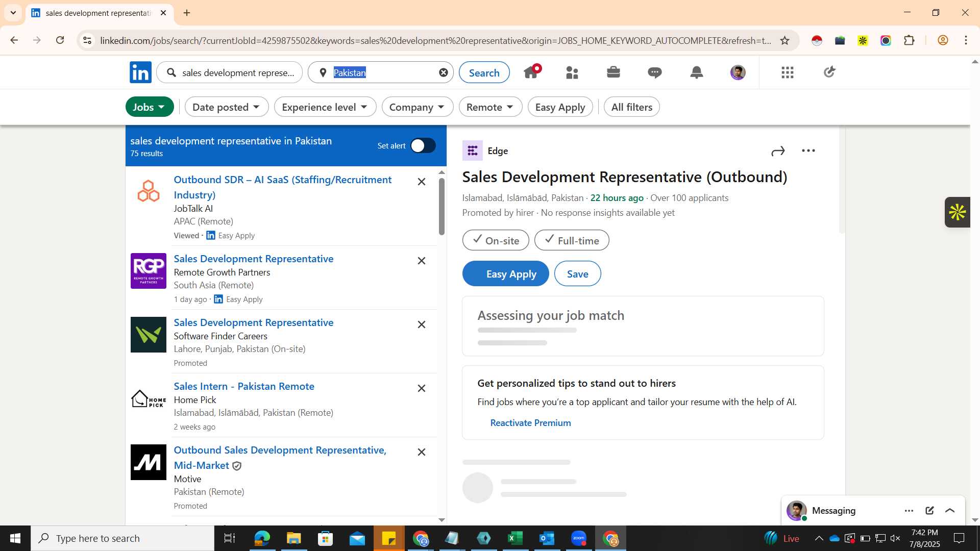Image resolution: width=980 pixels, height=551 pixels.
Task: Open the LinkedIn home logo
Action: point(140,72)
